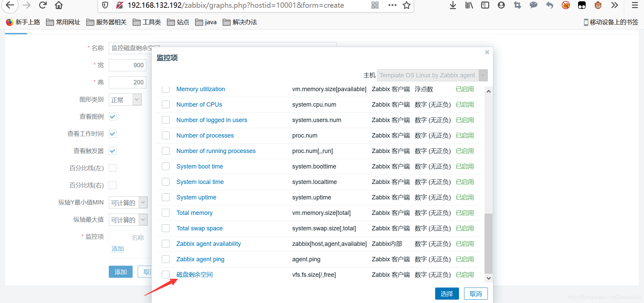Reload the page with the refresh icon
This screenshot has width=644, height=303.
click(43, 5)
